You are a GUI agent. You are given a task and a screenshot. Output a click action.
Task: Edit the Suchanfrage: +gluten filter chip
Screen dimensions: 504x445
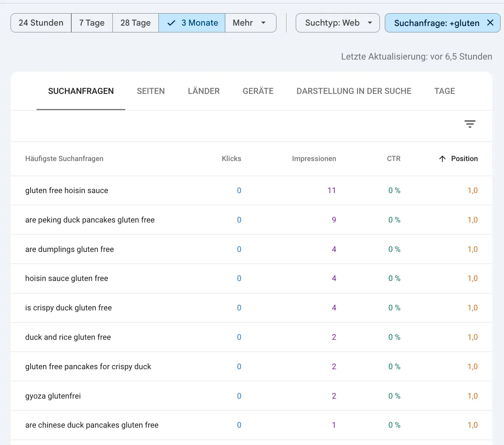[436, 23]
